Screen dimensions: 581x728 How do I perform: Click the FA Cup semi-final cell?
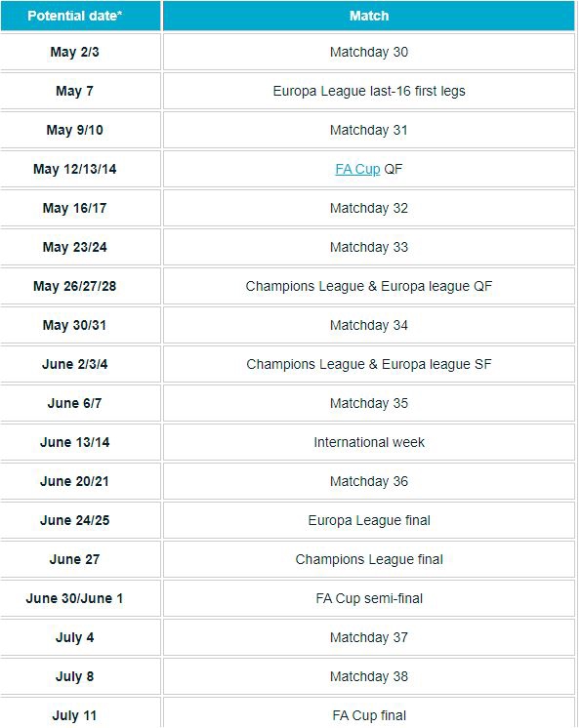click(369, 598)
